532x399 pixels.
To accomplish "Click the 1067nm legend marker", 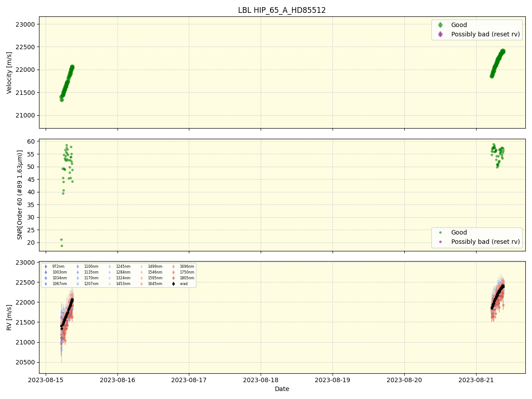I will pos(46,284).
